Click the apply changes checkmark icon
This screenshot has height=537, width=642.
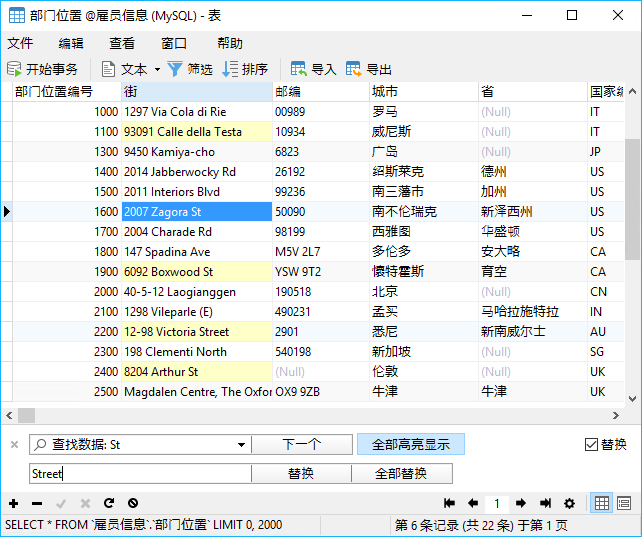tap(61, 503)
